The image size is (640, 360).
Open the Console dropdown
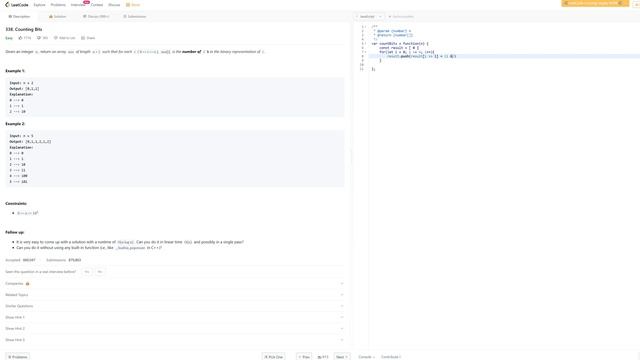pos(366,357)
